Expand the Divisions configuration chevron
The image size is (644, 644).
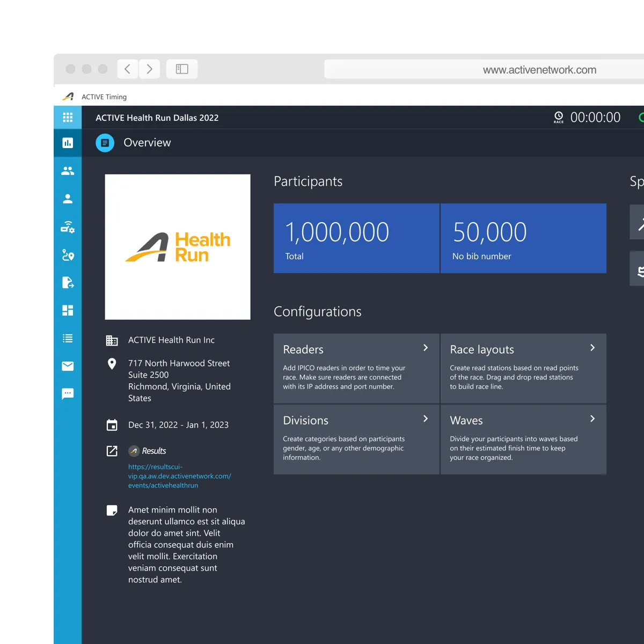pos(426,419)
